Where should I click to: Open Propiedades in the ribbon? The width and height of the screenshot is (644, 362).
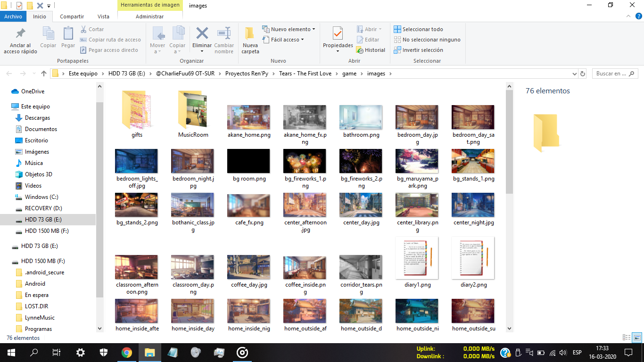[x=338, y=35]
